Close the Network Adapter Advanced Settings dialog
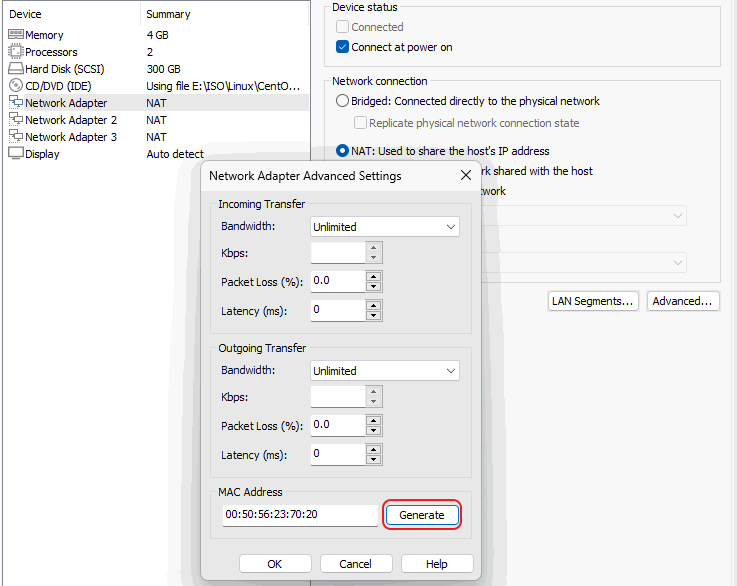Image resolution: width=737 pixels, height=586 pixels. pos(465,176)
